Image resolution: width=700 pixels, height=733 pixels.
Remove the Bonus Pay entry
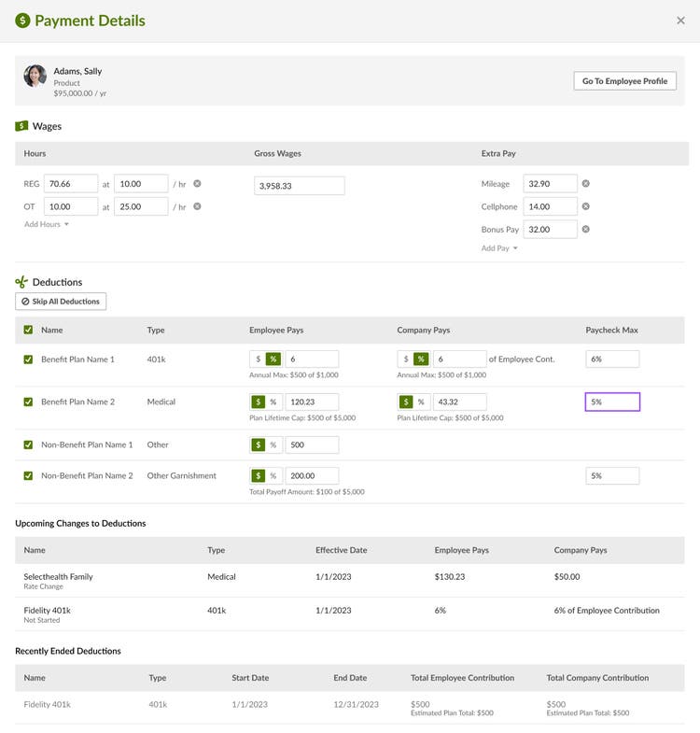(585, 229)
